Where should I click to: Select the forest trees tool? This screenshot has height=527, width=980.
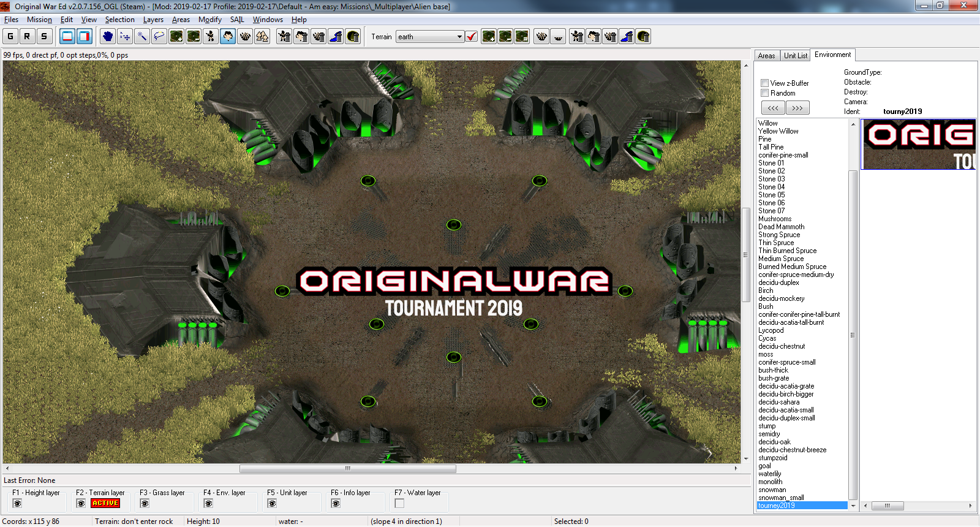(x=262, y=36)
